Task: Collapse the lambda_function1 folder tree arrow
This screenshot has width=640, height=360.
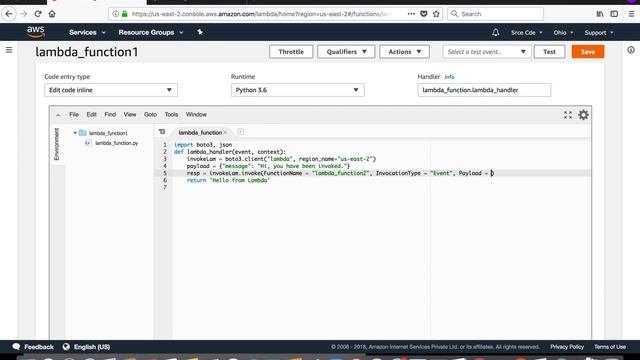Action: click(75, 133)
